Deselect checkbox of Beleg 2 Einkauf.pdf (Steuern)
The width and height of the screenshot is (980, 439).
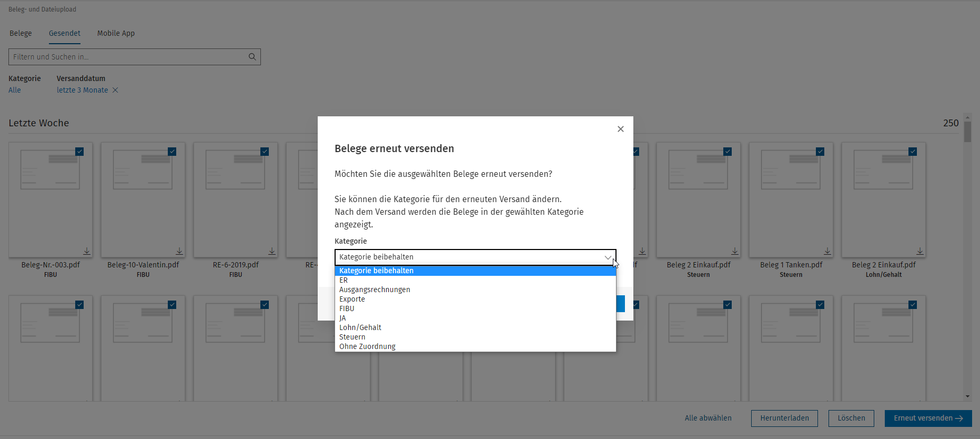(728, 152)
